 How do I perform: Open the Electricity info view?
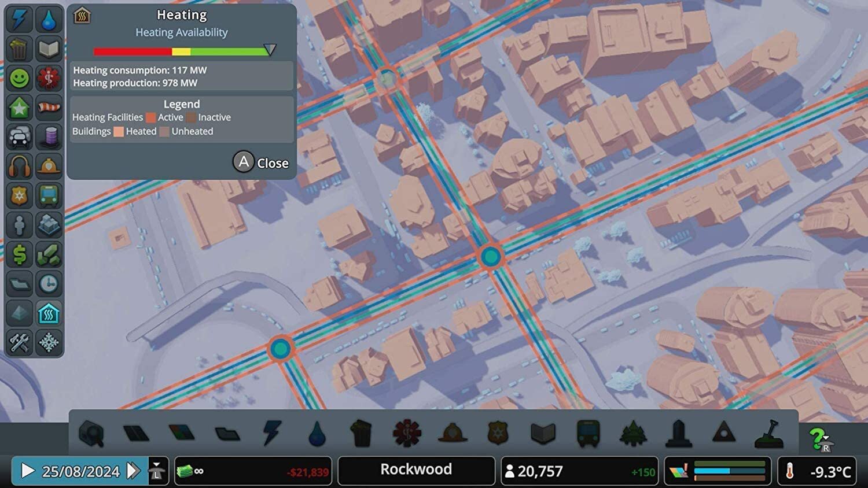point(19,19)
